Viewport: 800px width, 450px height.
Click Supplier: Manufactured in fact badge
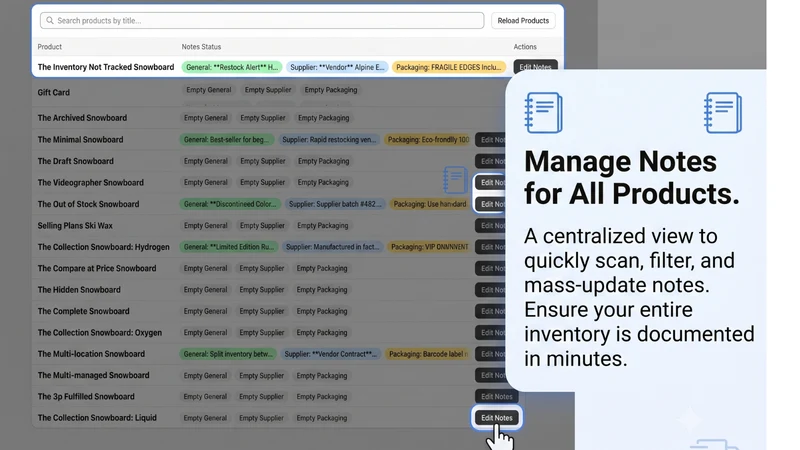[x=333, y=247]
